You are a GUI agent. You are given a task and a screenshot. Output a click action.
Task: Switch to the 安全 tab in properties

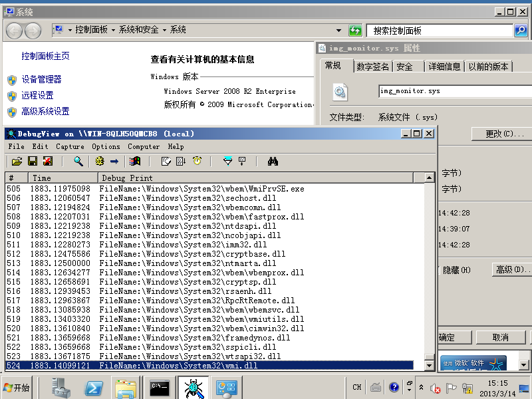pos(408,66)
